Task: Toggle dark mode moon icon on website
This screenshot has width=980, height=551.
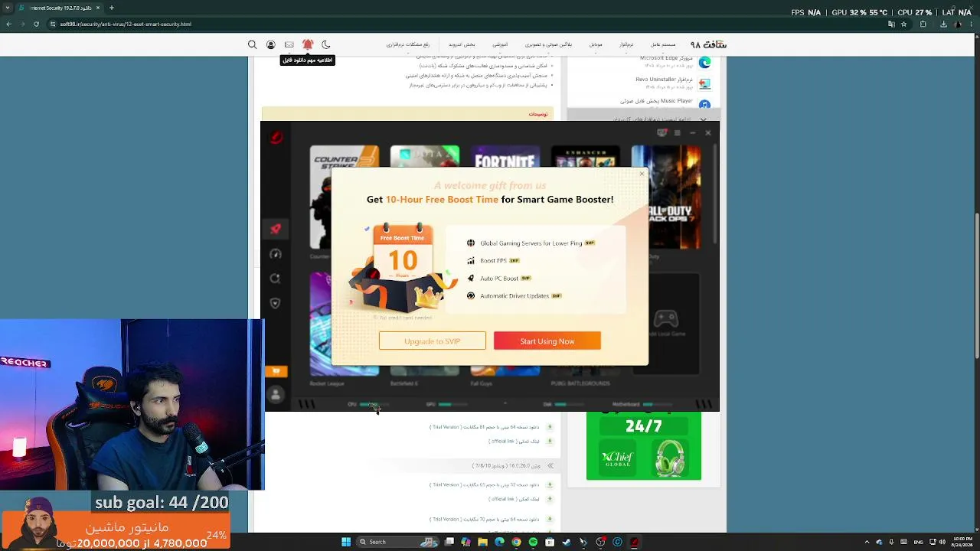Action: (326, 44)
